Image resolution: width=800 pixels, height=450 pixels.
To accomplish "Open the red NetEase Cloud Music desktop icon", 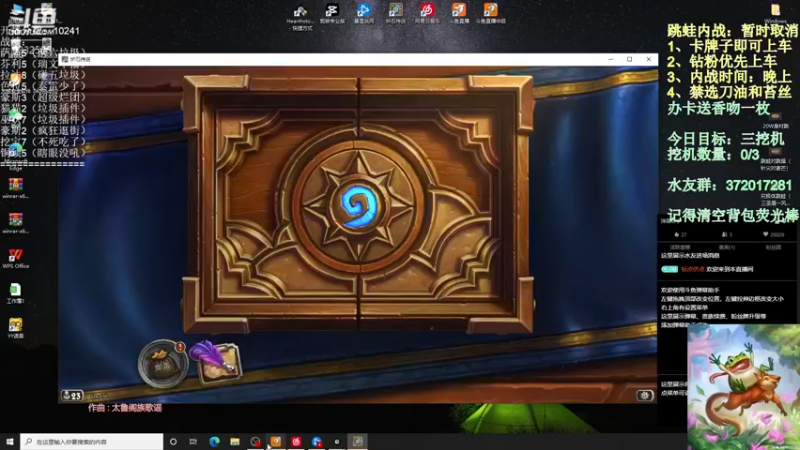I will [427, 13].
